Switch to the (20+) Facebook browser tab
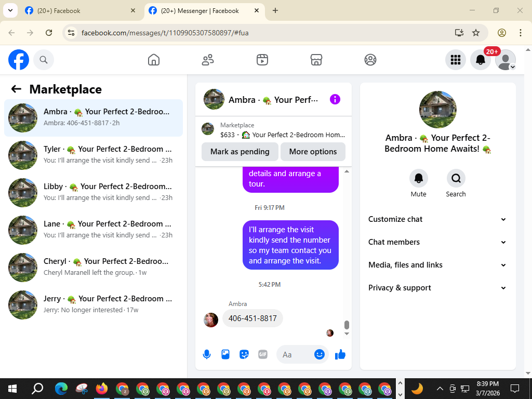 81,11
